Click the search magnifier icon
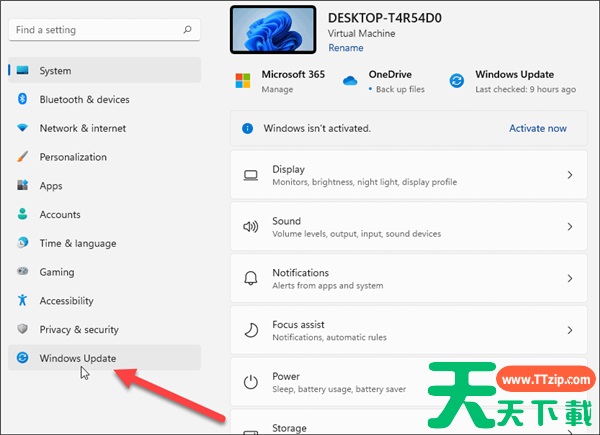The height and width of the screenshot is (435, 600). (x=188, y=29)
